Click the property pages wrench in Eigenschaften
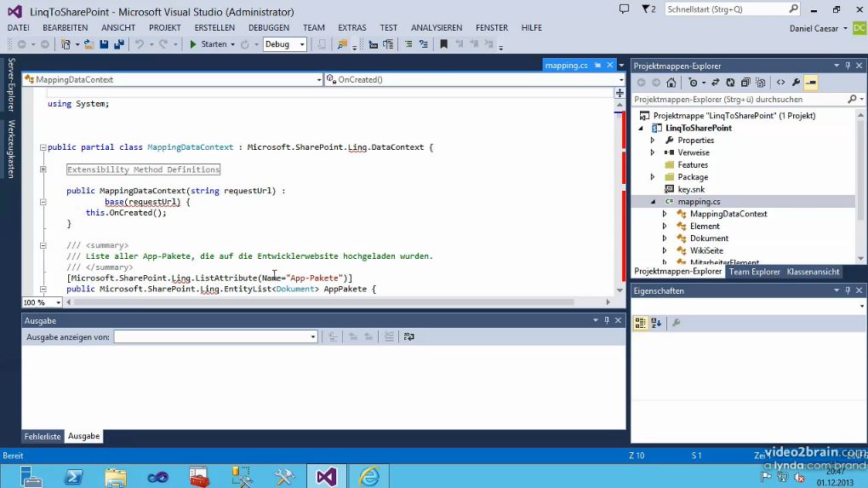 (x=676, y=323)
